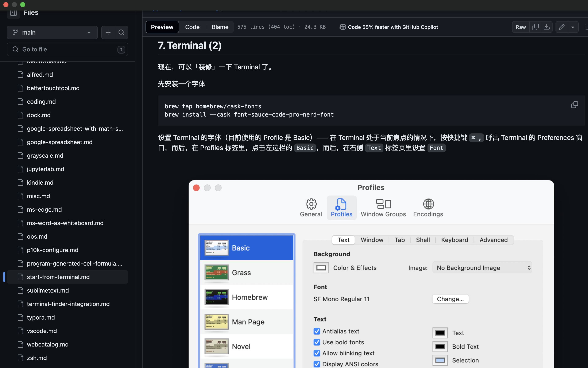Uncheck Use bold fonts
The width and height of the screenshot is (588, 368).
tap(317, 342)
